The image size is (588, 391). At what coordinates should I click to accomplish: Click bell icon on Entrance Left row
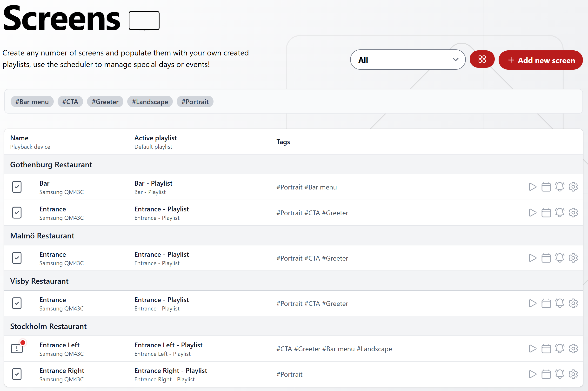click(x=560, y=349)
